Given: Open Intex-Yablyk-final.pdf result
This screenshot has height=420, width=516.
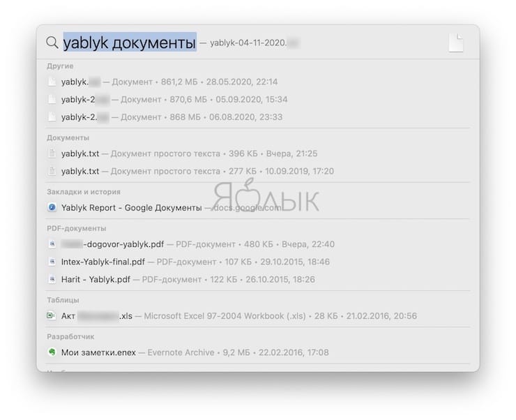Looking at the screenshot, I should [258, 262].
